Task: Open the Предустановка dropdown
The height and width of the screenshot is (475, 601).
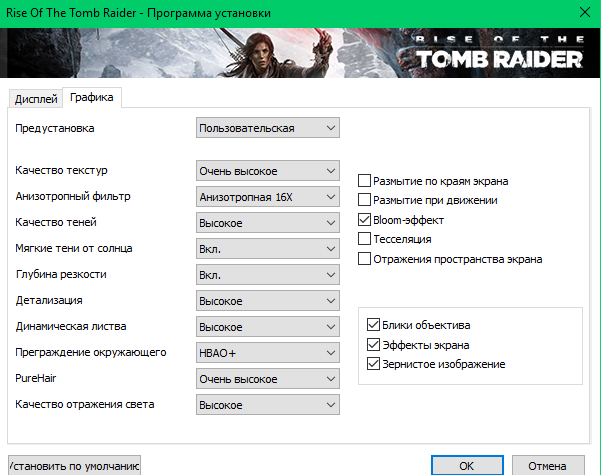Action: click(268, 128)
